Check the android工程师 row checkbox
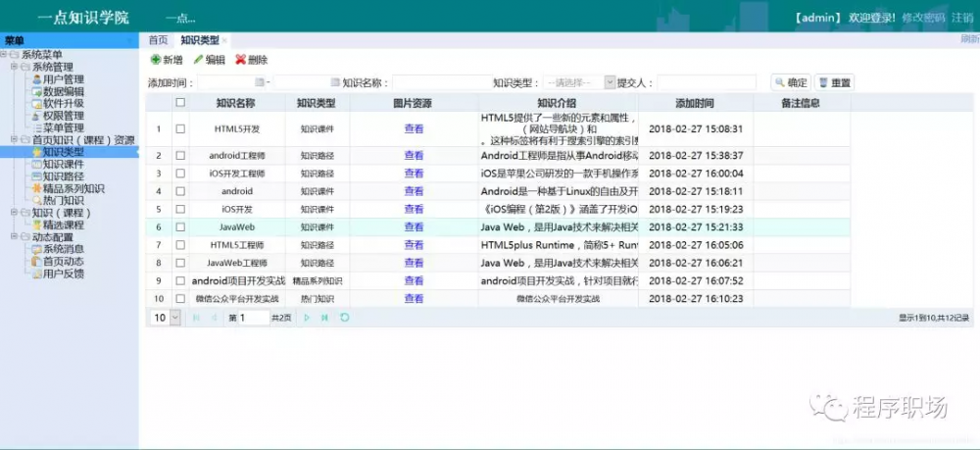 click(180, 156)
